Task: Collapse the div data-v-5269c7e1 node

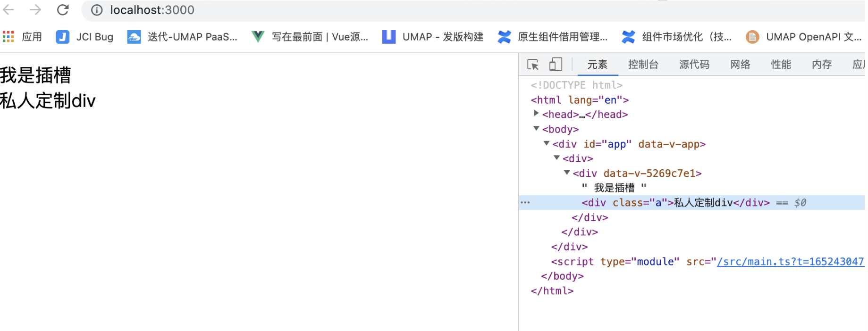Action: (x=567, y=173)
